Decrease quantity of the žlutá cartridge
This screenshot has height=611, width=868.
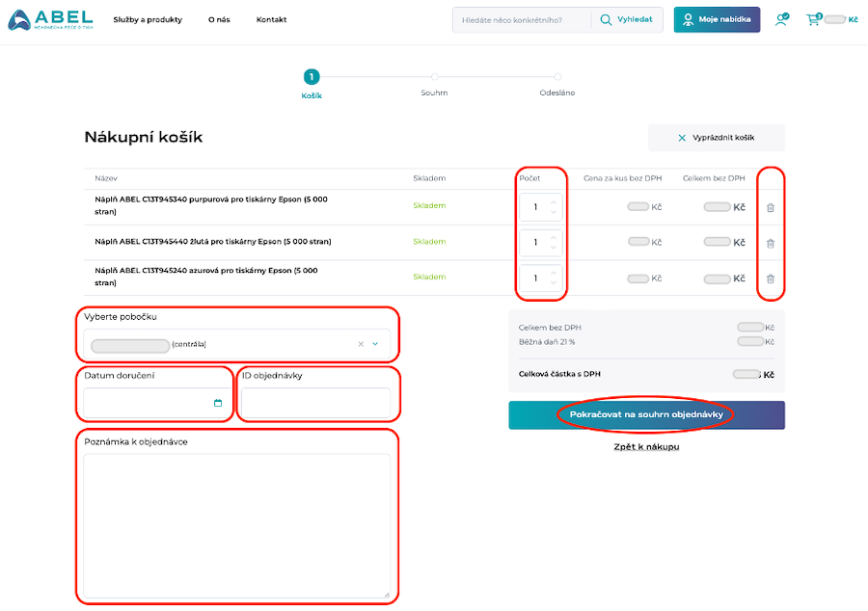point(554,248)
